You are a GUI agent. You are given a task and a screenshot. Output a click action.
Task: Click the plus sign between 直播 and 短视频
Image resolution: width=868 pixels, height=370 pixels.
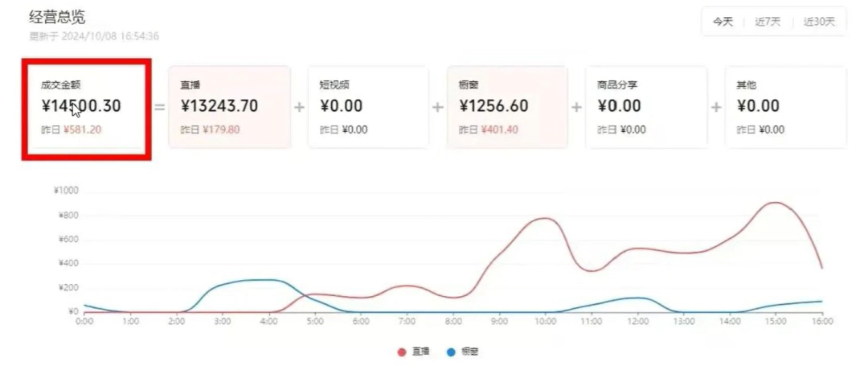[x=300, y=107]
